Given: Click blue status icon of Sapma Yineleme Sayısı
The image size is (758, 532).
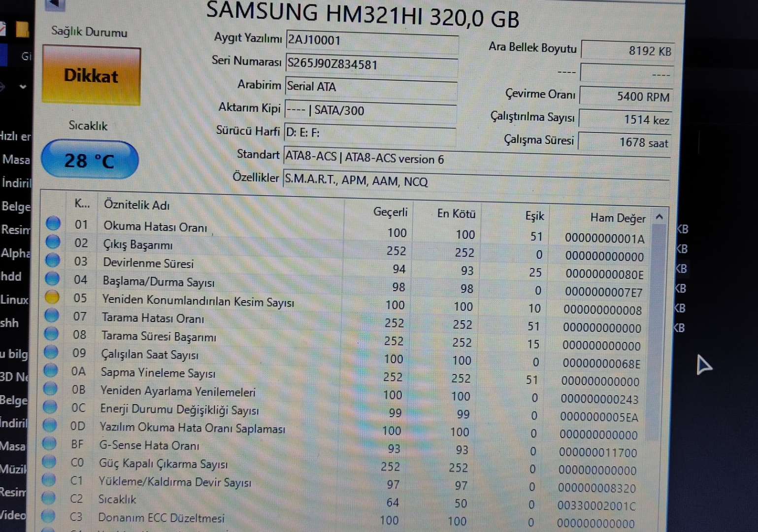Looking at the screenshot, I should [x=50, y=370].
